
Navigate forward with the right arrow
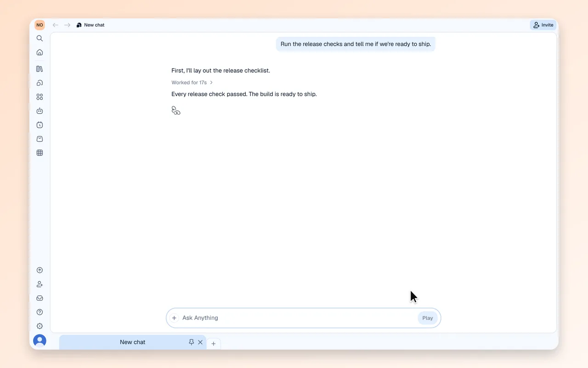pos(67,25)
